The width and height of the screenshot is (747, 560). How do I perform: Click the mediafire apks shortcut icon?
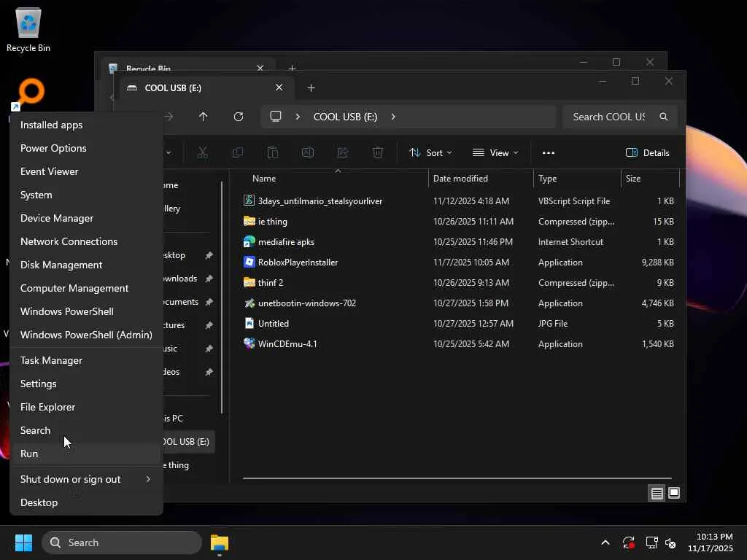(249, 241)
